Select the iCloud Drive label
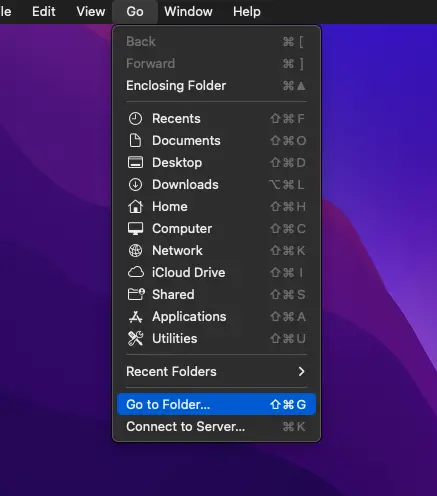Screen dimensions: 437x496 pyautogui.click(x=189, y=273)
